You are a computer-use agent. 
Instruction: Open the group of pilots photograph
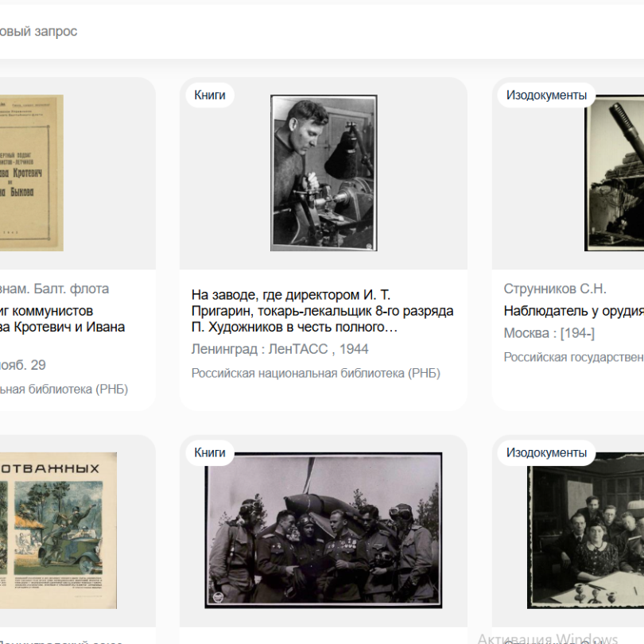(323, 530)
